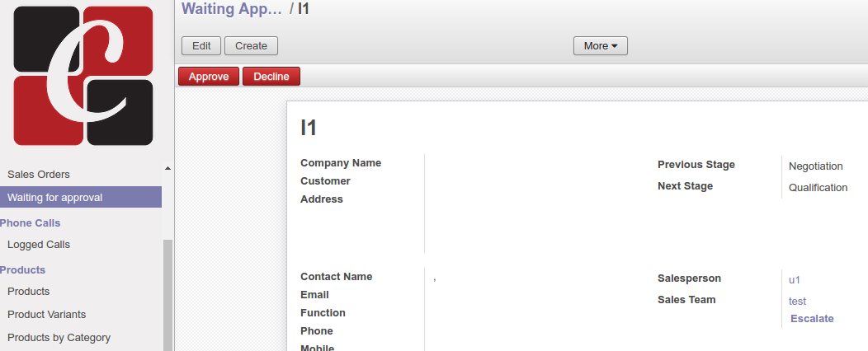Open the Products menu entry

pos(29,292)
